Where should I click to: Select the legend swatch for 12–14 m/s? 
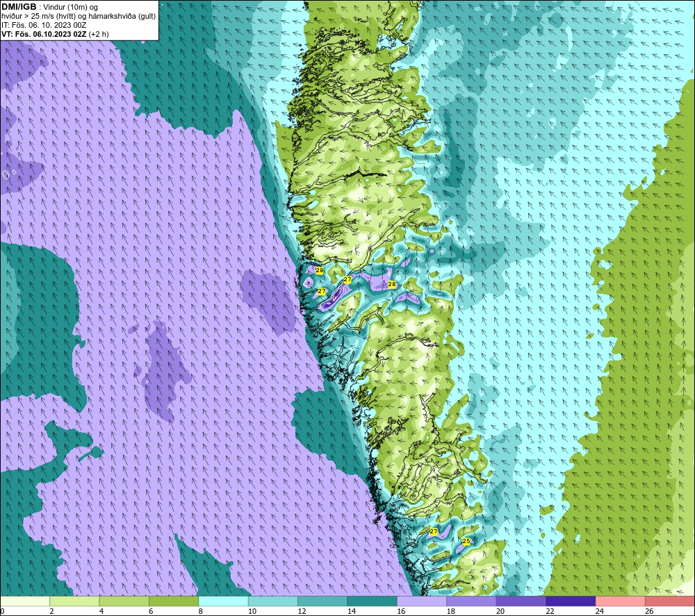coord(322,601)
